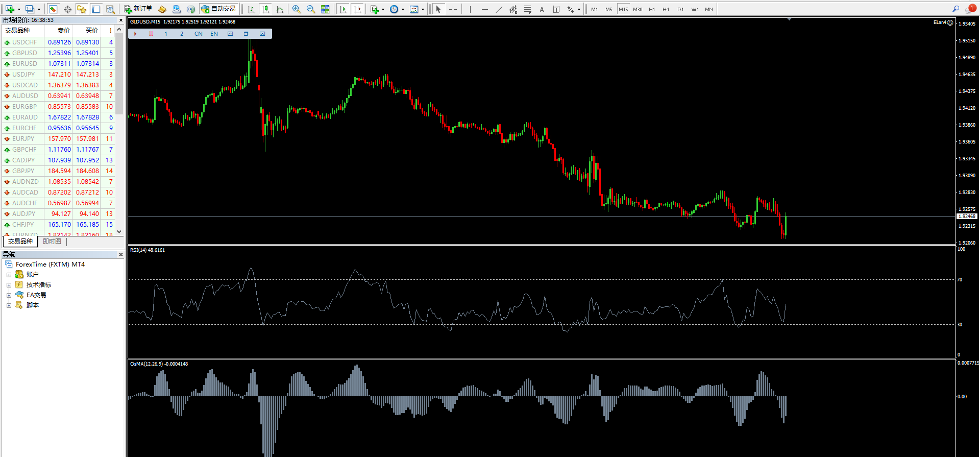Select the cursor arrow tool
980x457 pixels.
coord(438,9)
